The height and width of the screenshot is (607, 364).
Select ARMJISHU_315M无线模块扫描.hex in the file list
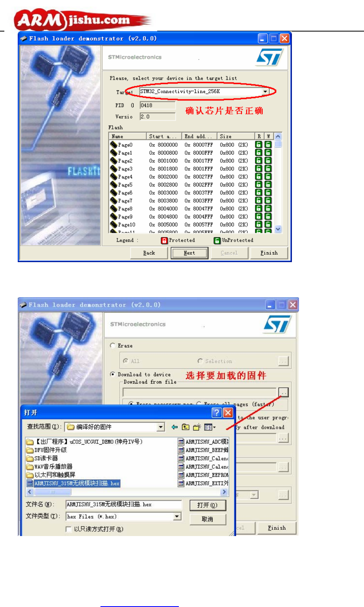click(x=73, y=483)
